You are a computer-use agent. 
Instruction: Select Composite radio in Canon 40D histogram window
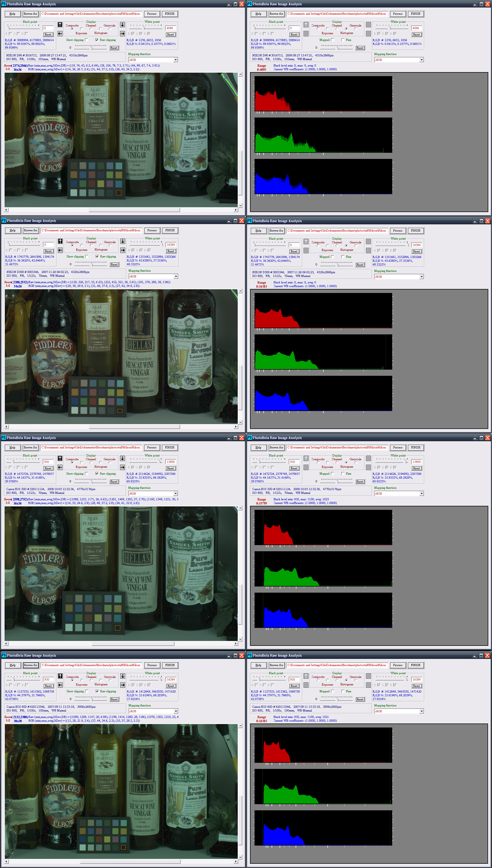coord(318,680)
